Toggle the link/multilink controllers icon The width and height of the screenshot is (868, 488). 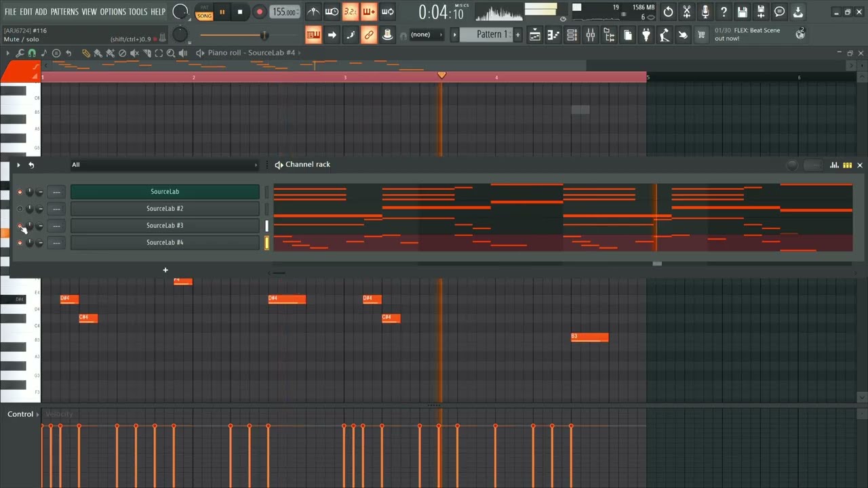click(x=369, y=35)
